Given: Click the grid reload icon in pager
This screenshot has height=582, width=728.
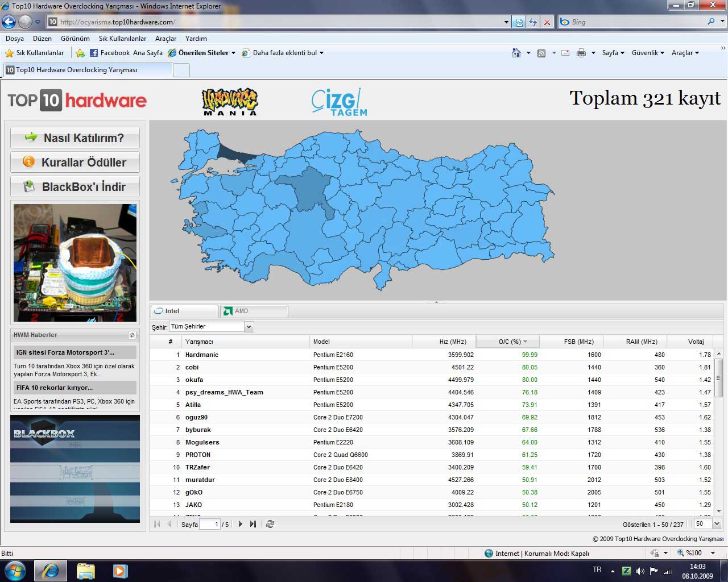Looking at the screenshot, I should [x=270, y=524].
